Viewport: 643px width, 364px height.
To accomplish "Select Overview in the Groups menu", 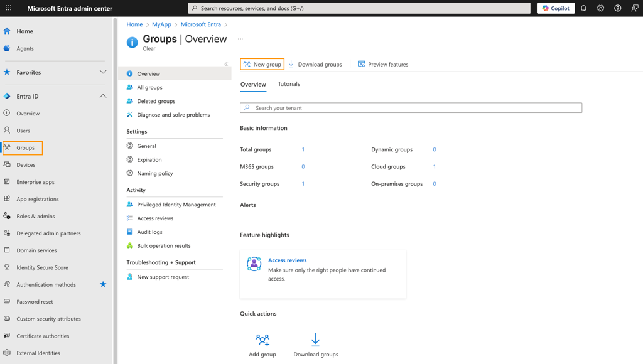I will pyautogui.click(x=175, y=74).
